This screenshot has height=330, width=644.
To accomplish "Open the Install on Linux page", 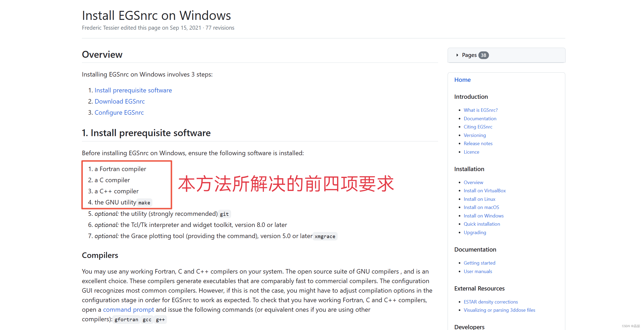I will [x=479, y=199].
